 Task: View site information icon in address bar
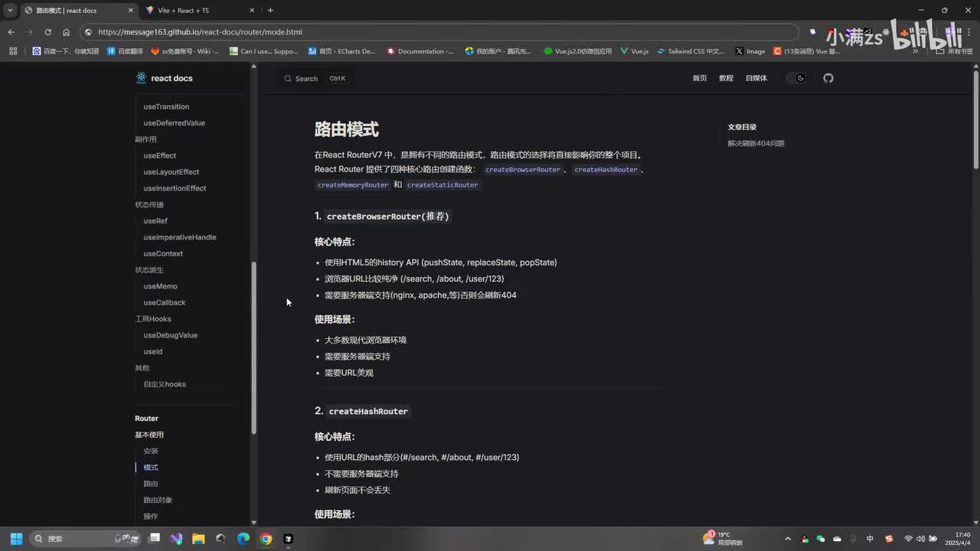[x=88, y=32]
